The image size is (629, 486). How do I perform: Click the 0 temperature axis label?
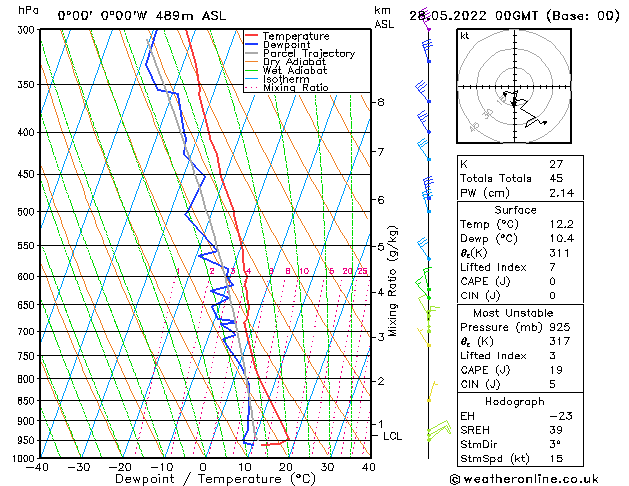(203, 467)
